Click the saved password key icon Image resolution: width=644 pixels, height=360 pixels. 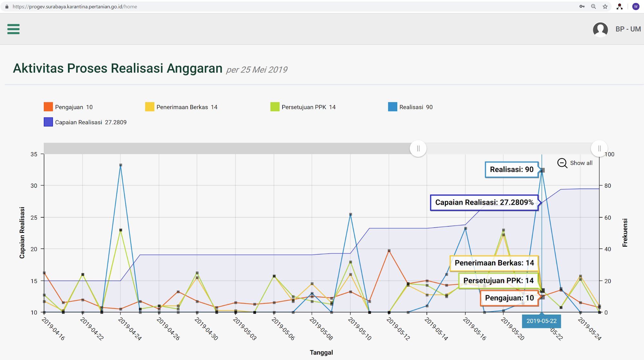coord(582,6)
